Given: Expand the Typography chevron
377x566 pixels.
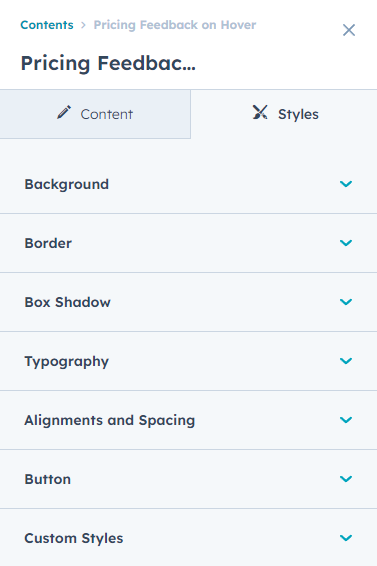Looking at the screenshot, I should 346,361.
